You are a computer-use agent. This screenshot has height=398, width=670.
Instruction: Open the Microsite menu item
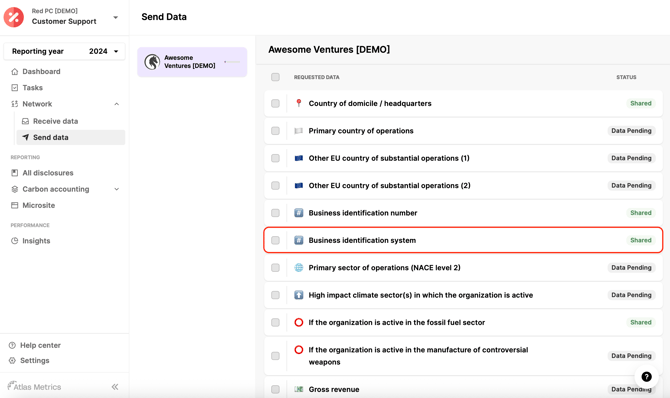click(38, 205)
